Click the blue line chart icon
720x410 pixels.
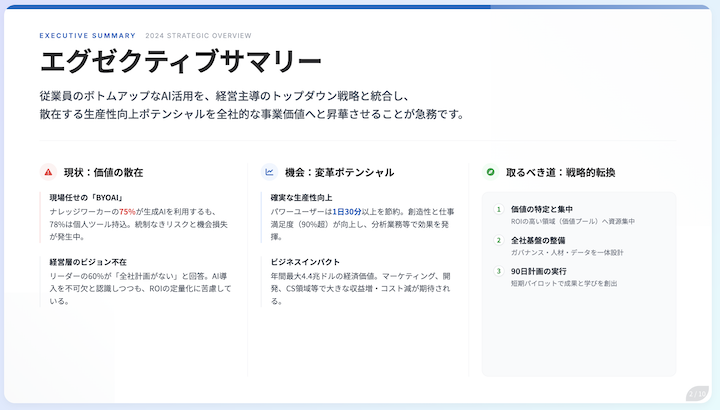[270, 172]
